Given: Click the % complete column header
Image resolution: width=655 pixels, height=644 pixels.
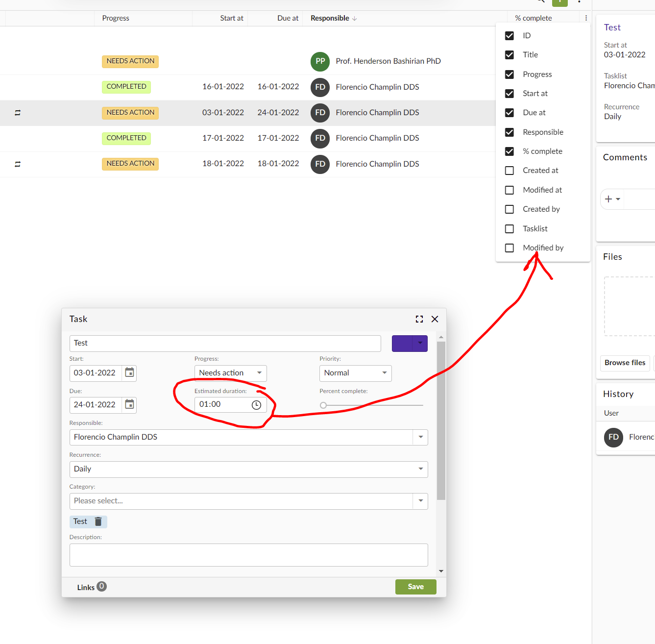Looking at the screenshot, I should [533, 18].
